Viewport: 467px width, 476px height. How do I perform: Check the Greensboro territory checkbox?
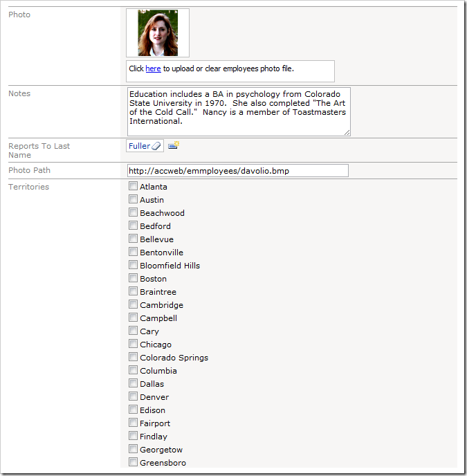[133, 462]
